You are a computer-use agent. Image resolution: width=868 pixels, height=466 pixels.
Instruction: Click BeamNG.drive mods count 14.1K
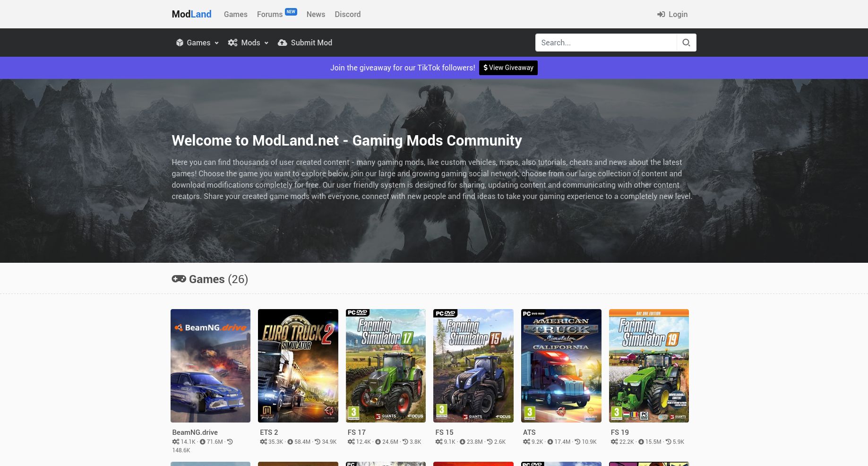[188, 442]
